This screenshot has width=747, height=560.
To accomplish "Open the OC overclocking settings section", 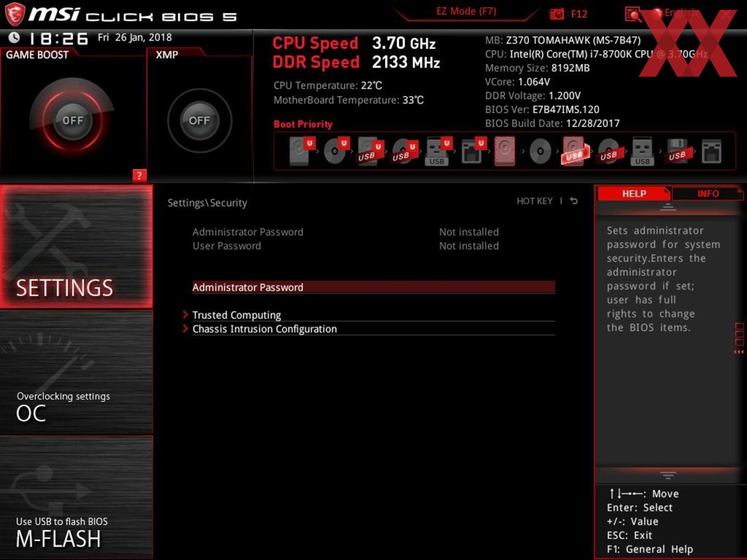I will [76, 372].
